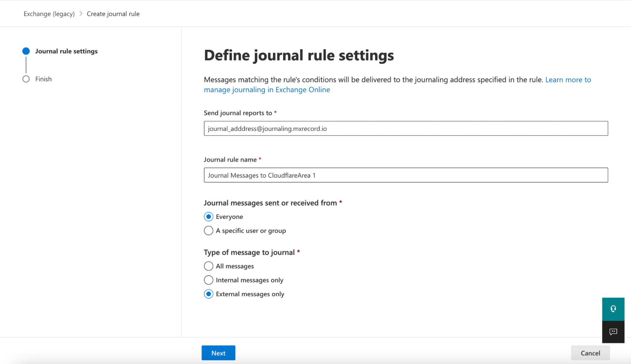Select 'External messages only' option
Viewport: 631px width, 364px height.
208,294
